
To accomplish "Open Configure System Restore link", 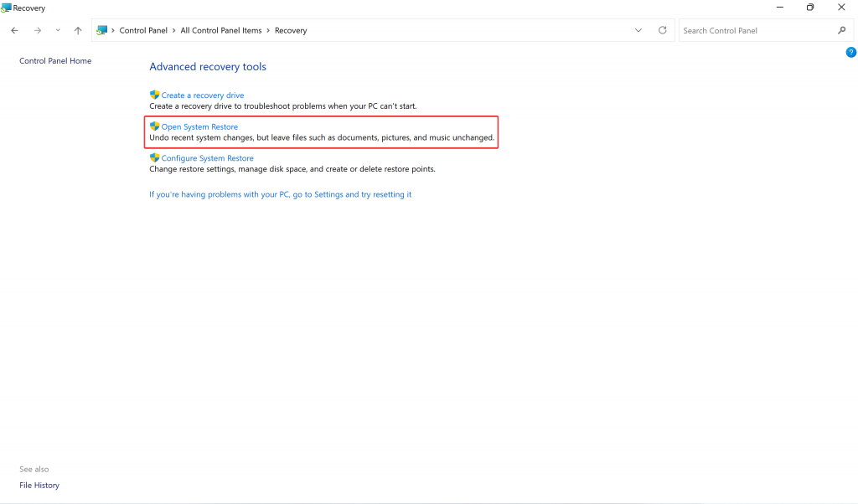I will pyautogui.click(x=208, y=158).
